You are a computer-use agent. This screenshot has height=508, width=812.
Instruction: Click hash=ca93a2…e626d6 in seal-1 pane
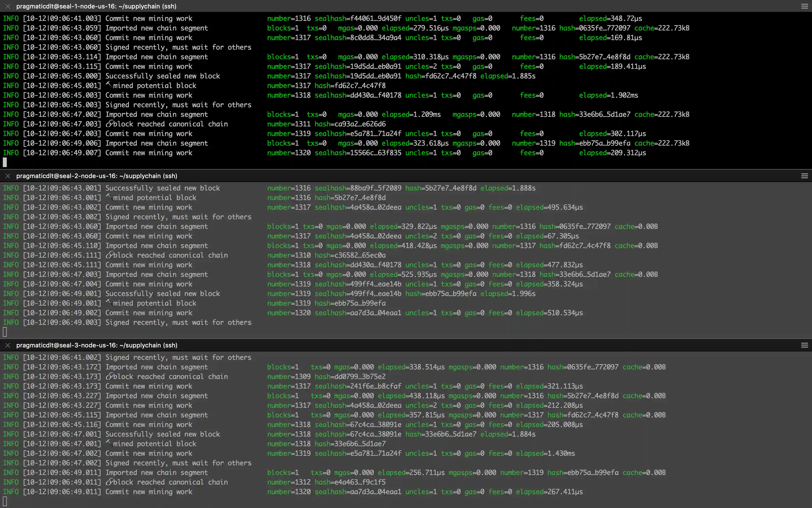click(x=350, y=124)
